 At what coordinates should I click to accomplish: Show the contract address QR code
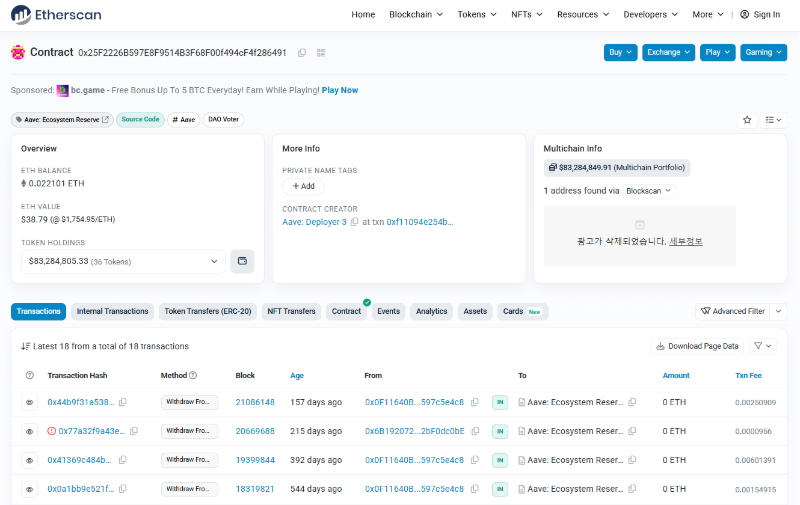321,53
